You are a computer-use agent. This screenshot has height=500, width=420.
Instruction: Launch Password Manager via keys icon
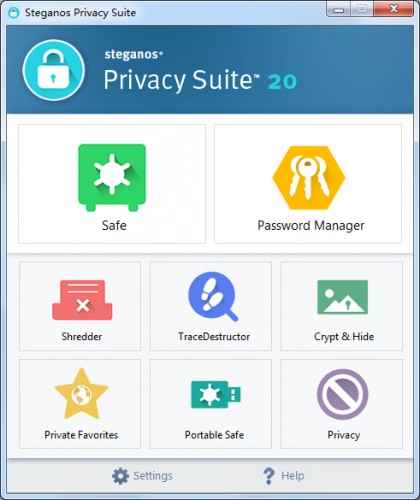pyautogui.click(x=309, y=178)
